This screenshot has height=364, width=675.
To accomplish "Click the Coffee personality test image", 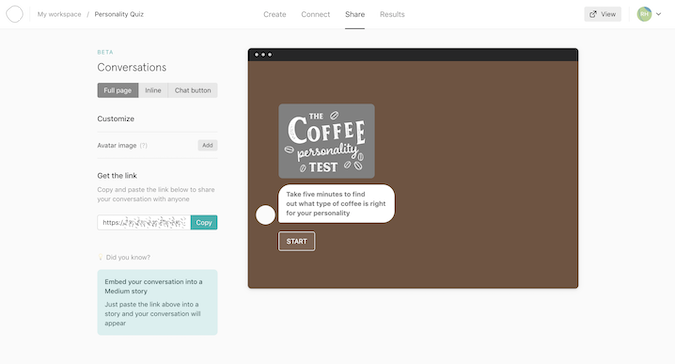I will pos(327,141).
